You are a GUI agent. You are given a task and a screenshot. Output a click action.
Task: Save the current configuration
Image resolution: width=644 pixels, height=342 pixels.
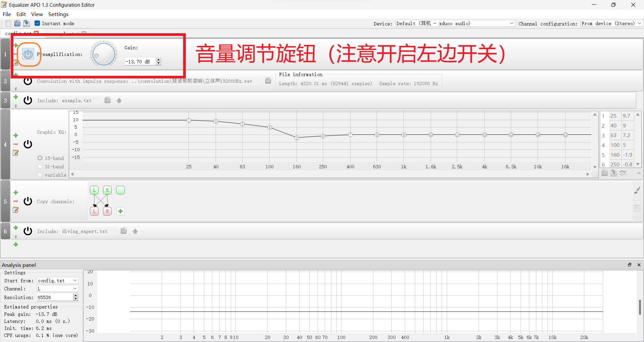click(x=26, y=23)
